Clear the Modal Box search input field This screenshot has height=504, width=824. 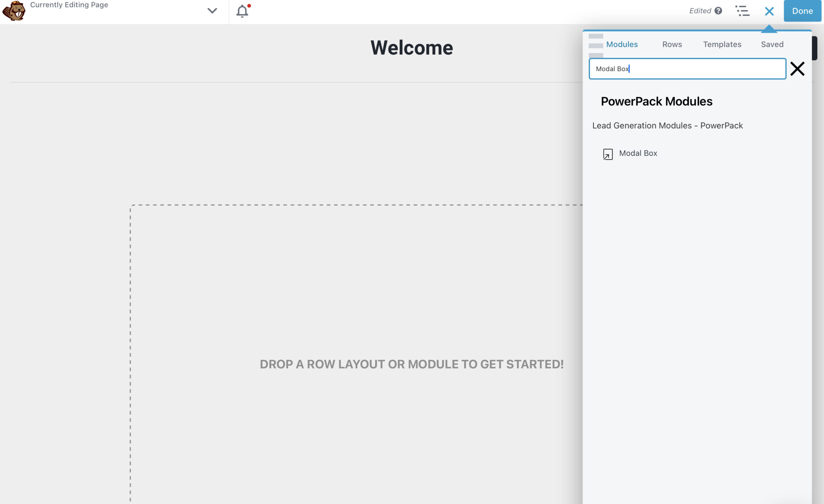pos(798,68)
